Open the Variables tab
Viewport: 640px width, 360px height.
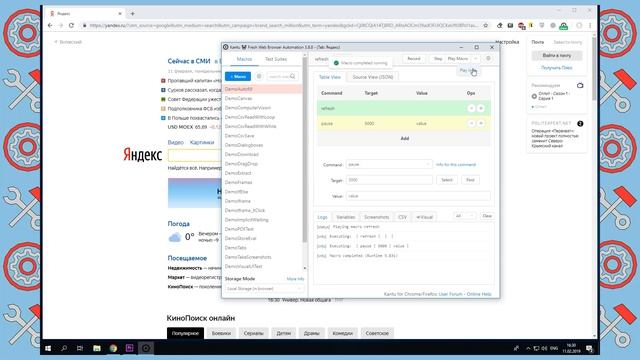345,217
